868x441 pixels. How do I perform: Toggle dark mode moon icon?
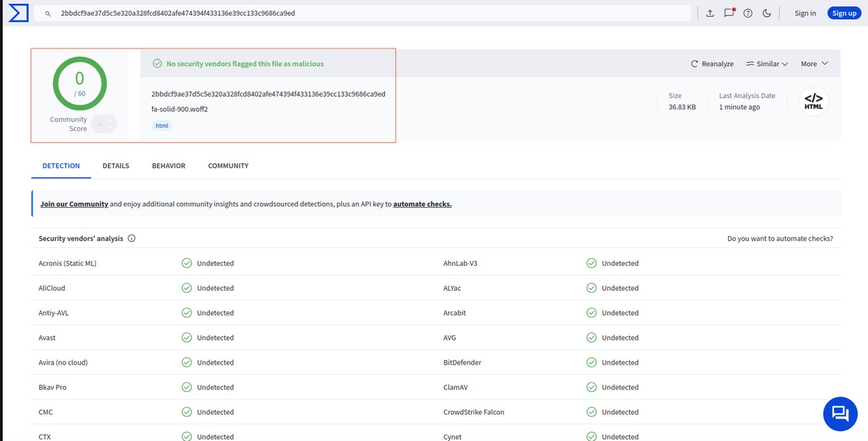(766, 13)
